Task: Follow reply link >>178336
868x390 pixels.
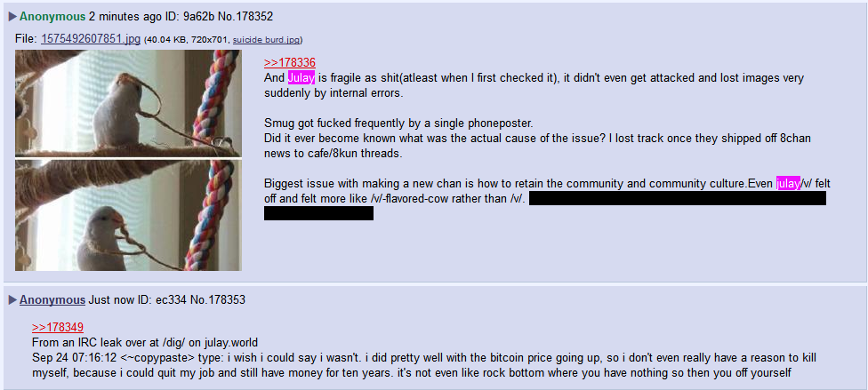Action: [x=290, y=63]
